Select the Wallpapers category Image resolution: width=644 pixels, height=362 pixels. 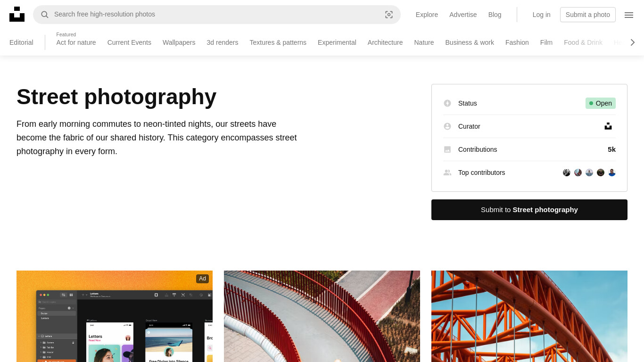(179, 42)
